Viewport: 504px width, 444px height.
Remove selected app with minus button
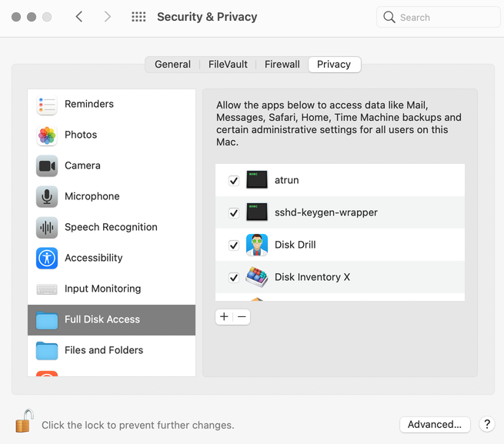pyautogui.click(x=242, y=317)
